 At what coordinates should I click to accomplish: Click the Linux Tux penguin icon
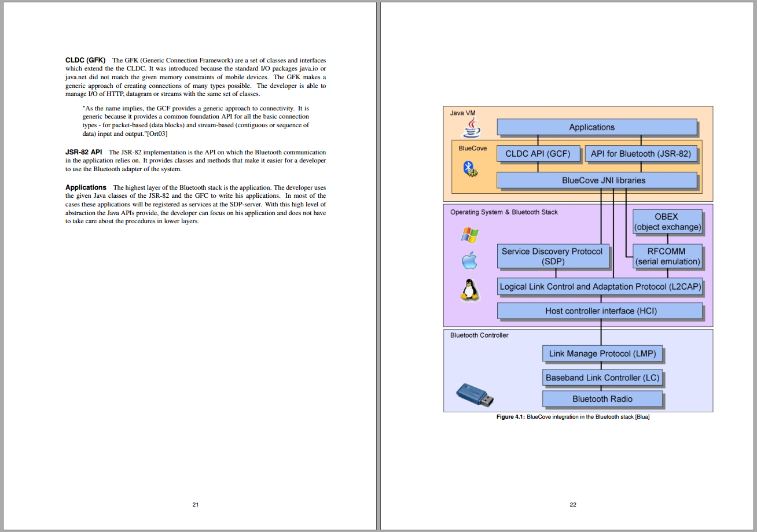pyautogui.click(x=470, y=290)
